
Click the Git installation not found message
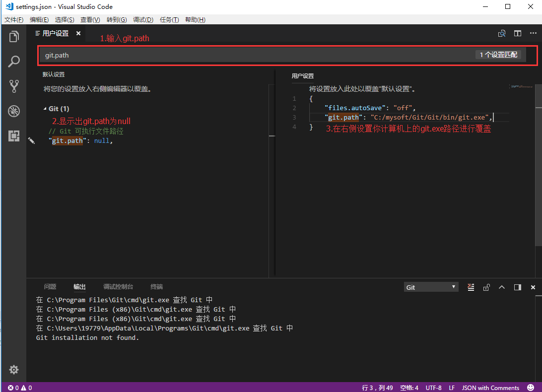[x=87, y=338]
